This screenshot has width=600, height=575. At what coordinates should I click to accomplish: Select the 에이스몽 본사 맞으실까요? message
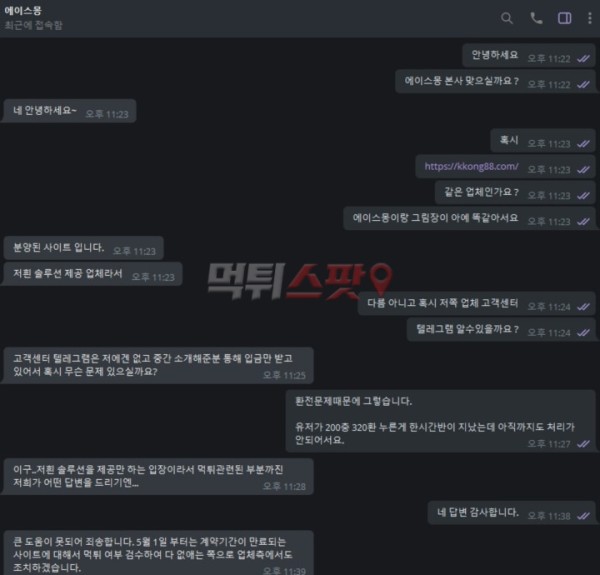[495, 81]
